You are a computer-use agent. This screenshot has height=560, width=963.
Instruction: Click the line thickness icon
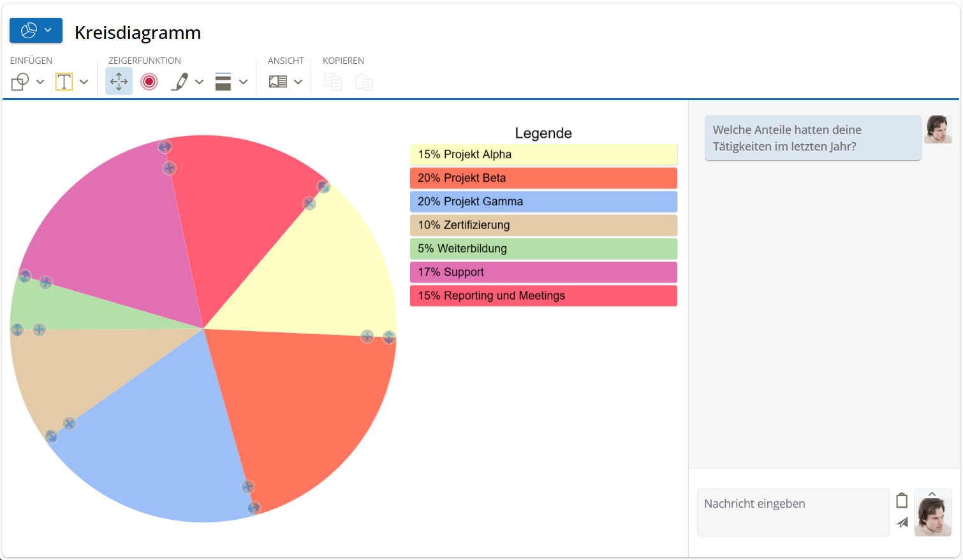(x=223, y=82)
